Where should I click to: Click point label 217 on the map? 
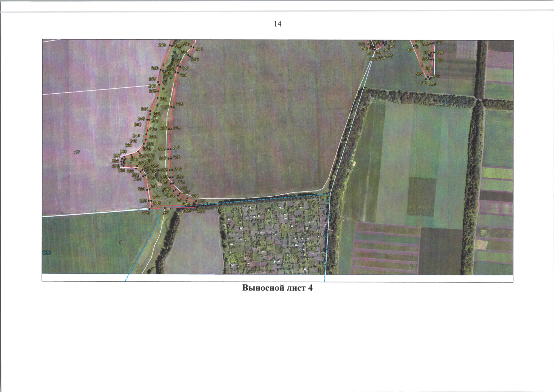coord(176,148)
